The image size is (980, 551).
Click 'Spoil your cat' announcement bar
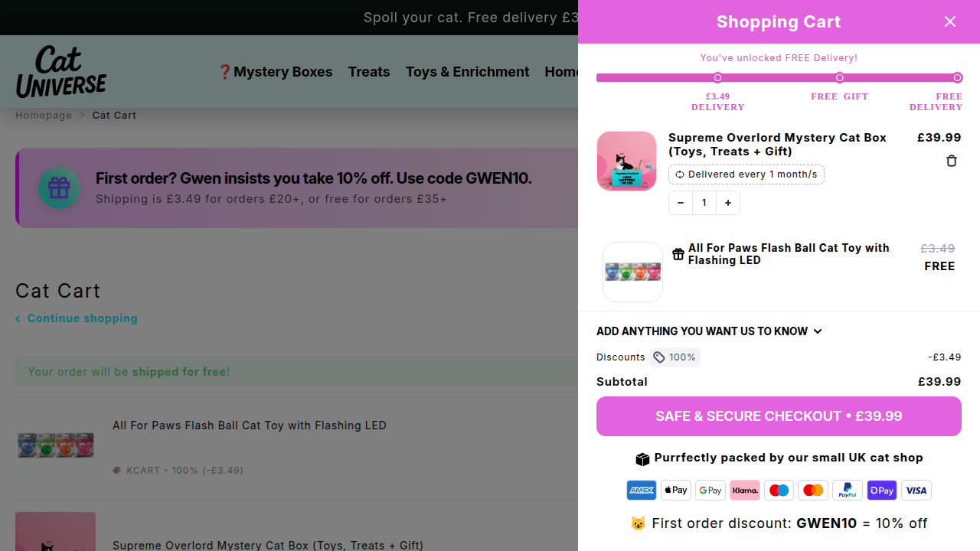point(471,18)
